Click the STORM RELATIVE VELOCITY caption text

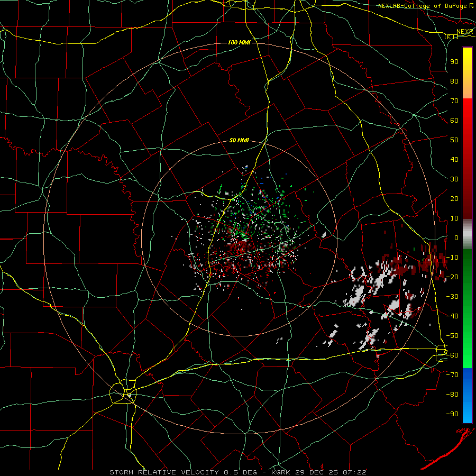point(164,472)
